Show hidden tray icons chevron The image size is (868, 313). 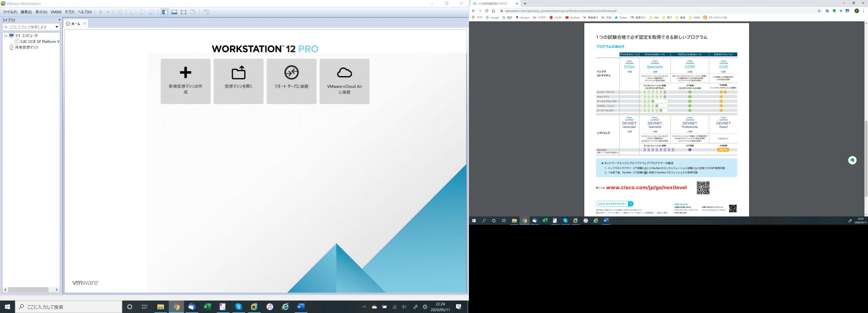(364, 307)
